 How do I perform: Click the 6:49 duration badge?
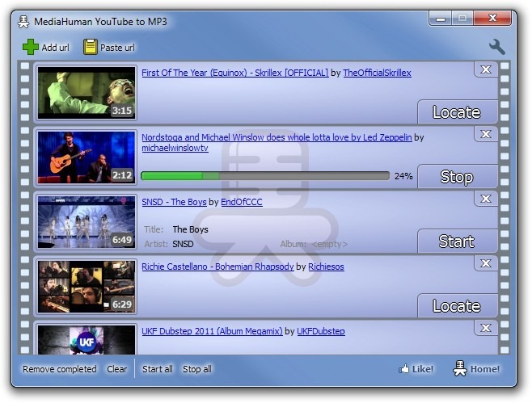pyautogui.click(x=122, y=240)
